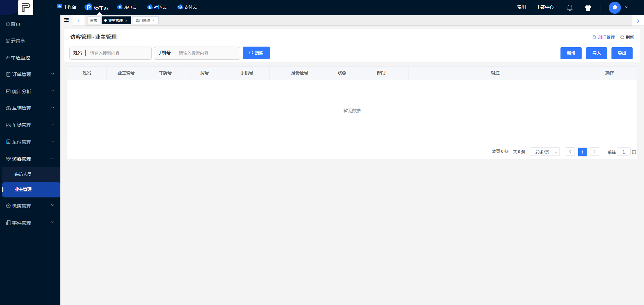This screenshot has width=644, height=305.
Task: Open 部门管理 link at top right
Action: pyautogui.click(x=604, y=37)
